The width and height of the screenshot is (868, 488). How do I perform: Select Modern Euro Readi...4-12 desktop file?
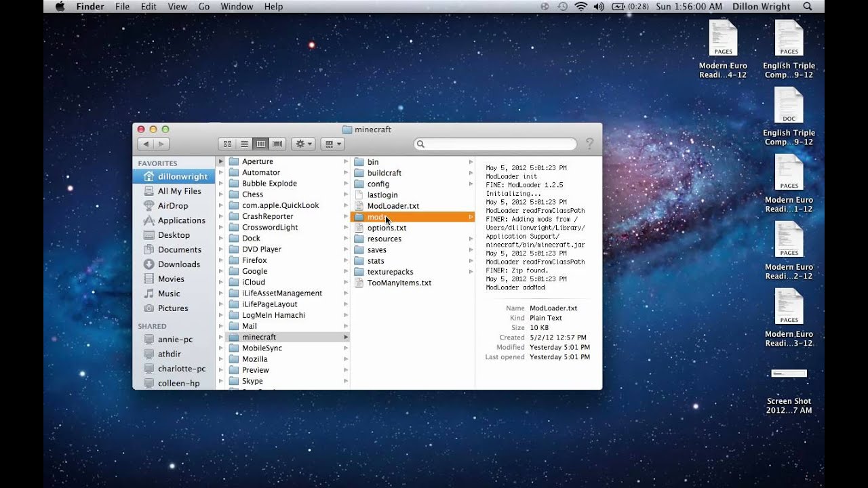coord(723,49)
